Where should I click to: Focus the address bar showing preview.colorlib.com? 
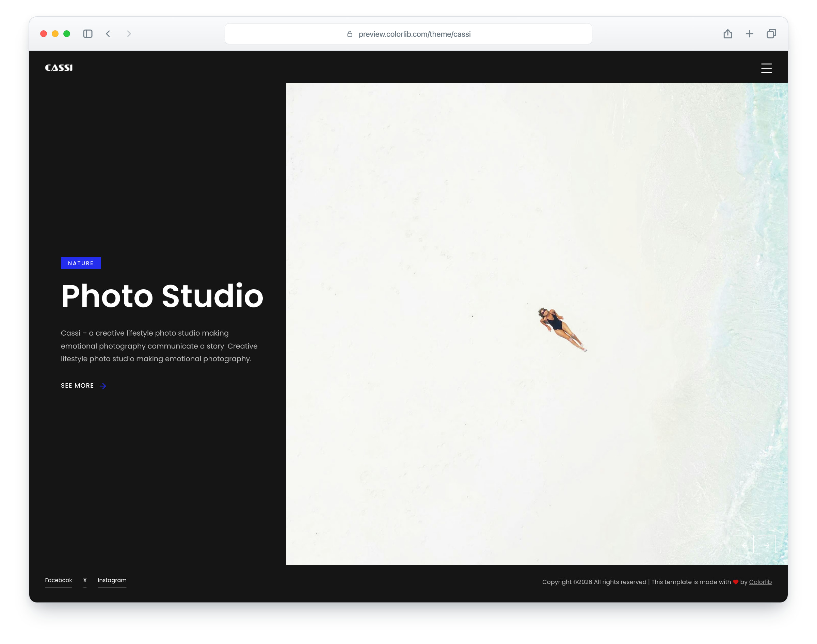click(x=408, y=34)
